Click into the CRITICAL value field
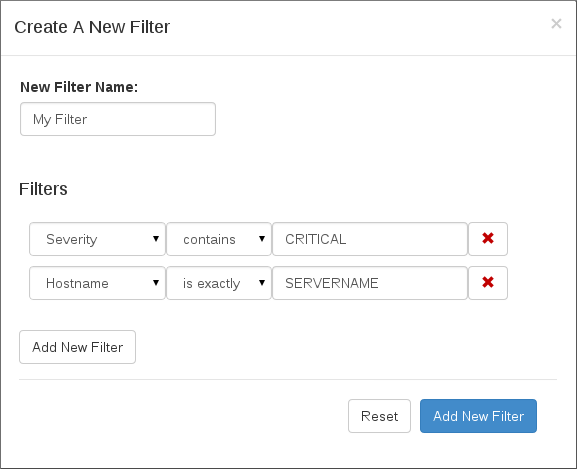Screen dimensions: 577x469 tap(370, 239)
